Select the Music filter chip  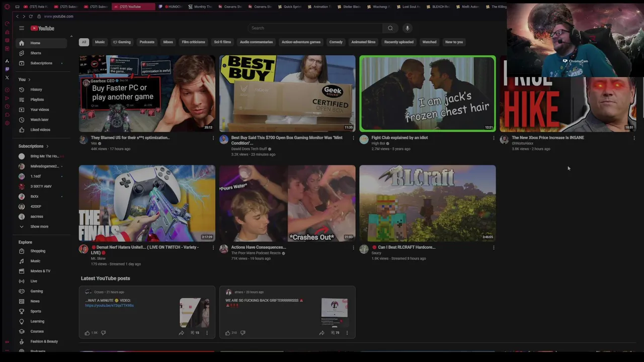point(100,42)
